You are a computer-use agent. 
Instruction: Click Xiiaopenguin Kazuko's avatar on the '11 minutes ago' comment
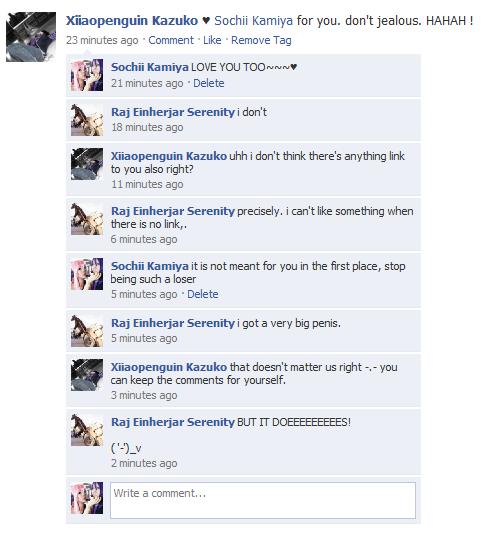[x=87, y=164]
